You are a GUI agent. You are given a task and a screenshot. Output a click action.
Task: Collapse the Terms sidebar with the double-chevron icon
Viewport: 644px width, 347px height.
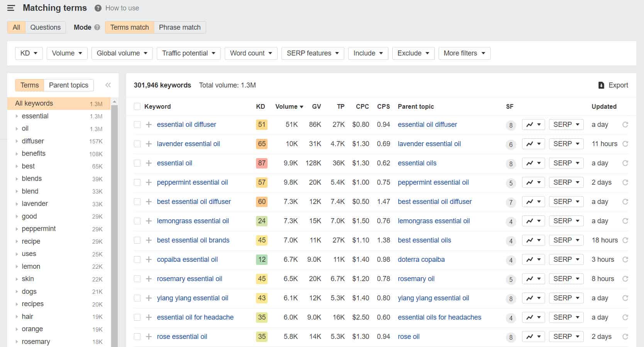coord(108,85)
